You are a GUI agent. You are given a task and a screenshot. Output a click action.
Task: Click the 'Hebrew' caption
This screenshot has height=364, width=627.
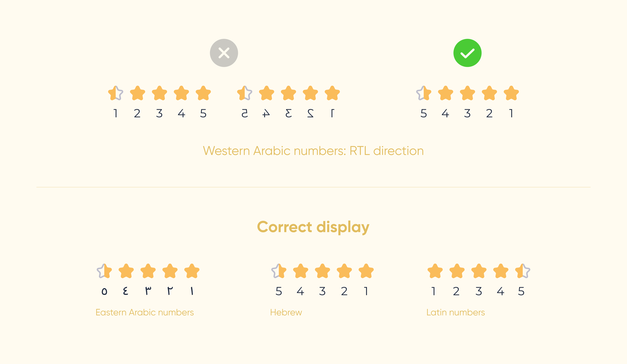[x=286, y=312]
